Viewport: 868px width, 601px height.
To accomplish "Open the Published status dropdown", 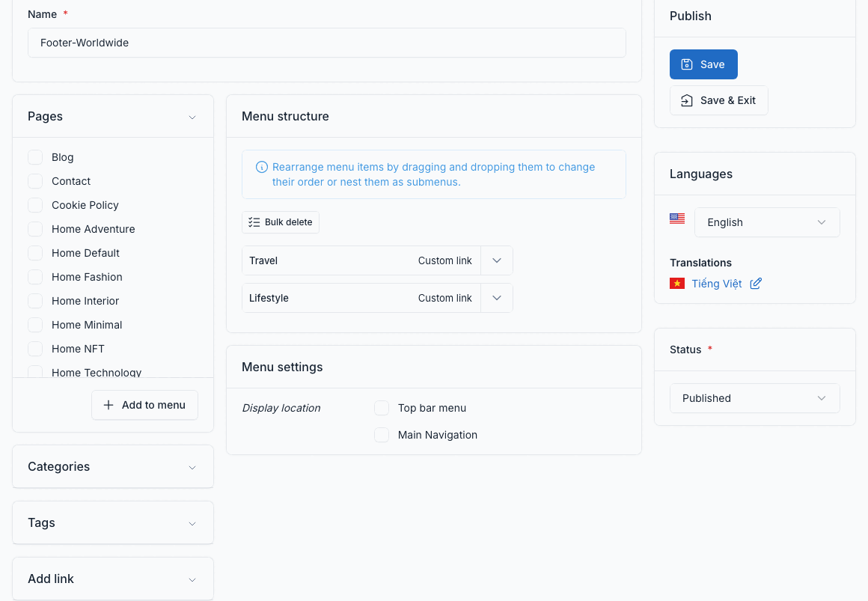I will click(754, 398).
